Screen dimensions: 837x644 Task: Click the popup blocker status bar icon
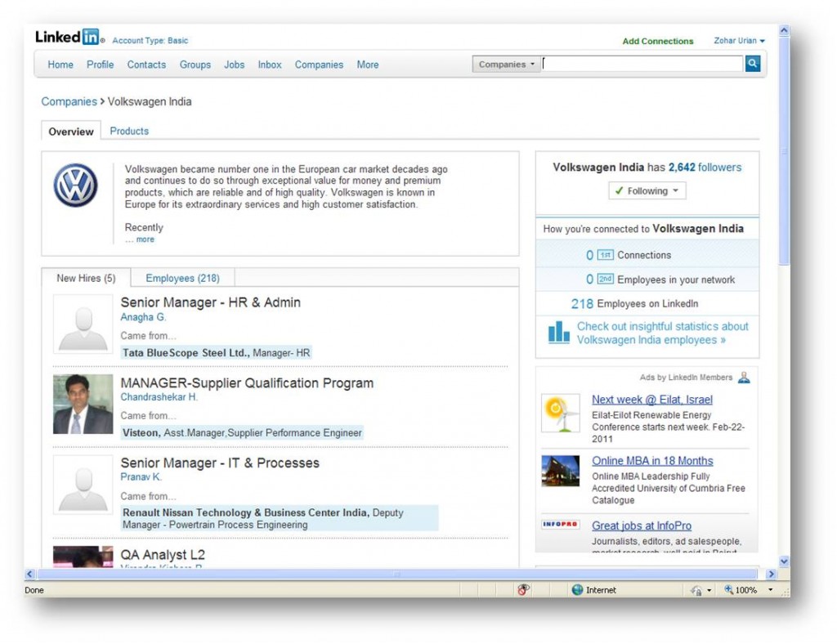[x=524, y=589]
